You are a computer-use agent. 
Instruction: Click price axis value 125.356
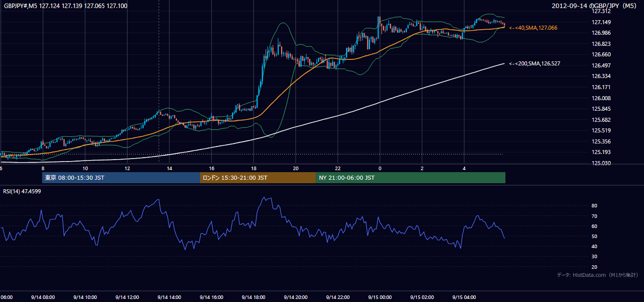click(x=601, y=141)
